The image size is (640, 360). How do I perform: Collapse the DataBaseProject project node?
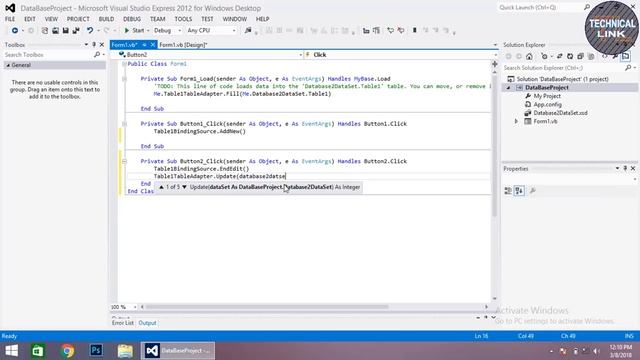(509, 88)
